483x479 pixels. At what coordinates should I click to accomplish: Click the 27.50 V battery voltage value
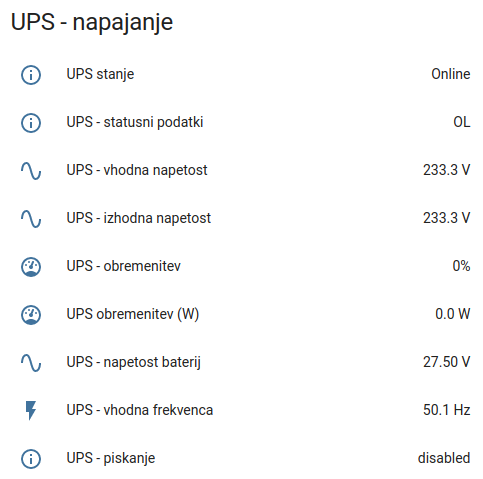coord(447,362)
